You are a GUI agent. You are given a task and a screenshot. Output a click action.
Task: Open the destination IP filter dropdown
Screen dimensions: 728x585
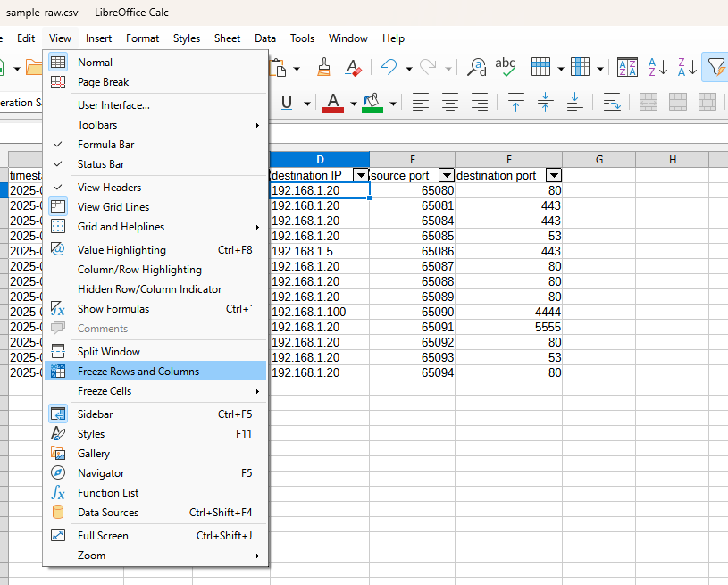coord(361,175)
